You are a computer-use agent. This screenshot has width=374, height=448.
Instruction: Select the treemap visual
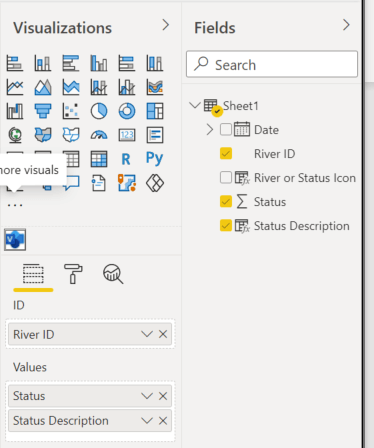point(155,111)
